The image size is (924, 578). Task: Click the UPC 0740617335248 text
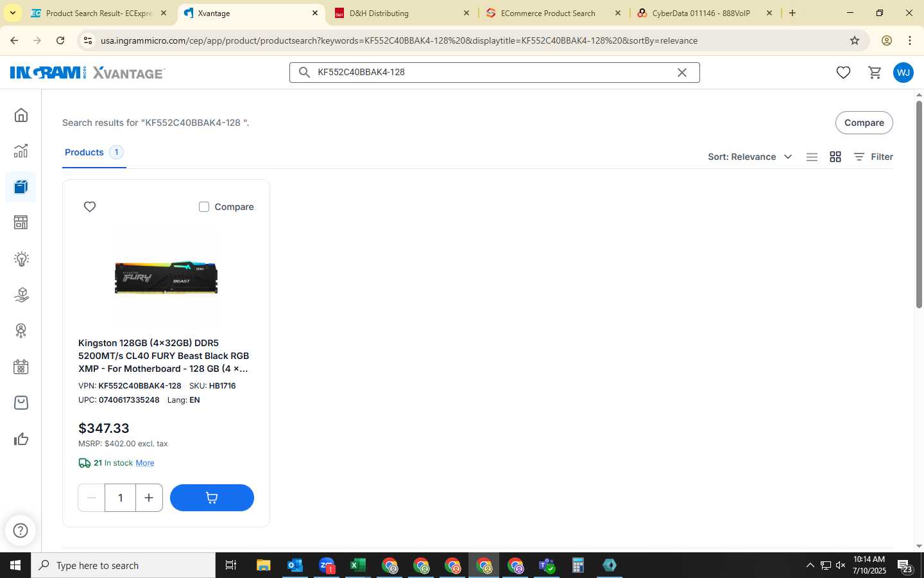[x=119, y=400]
